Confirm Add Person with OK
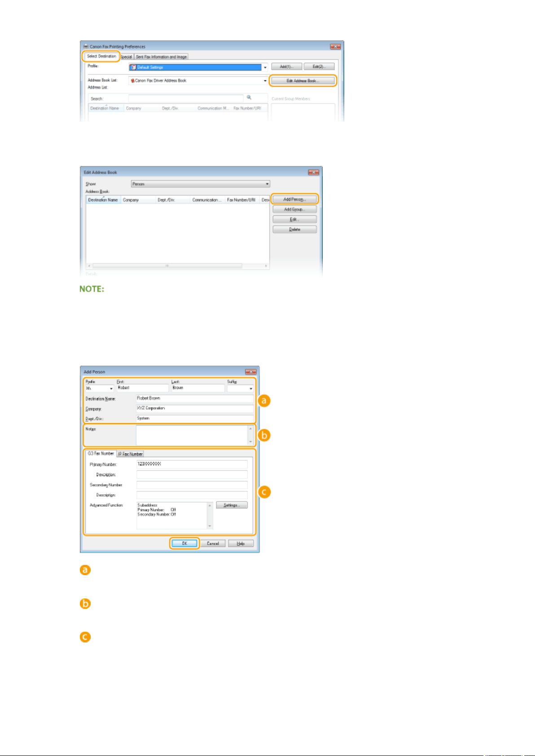The height and width of the screenshot is (756, 535). (x=184, y=543)
